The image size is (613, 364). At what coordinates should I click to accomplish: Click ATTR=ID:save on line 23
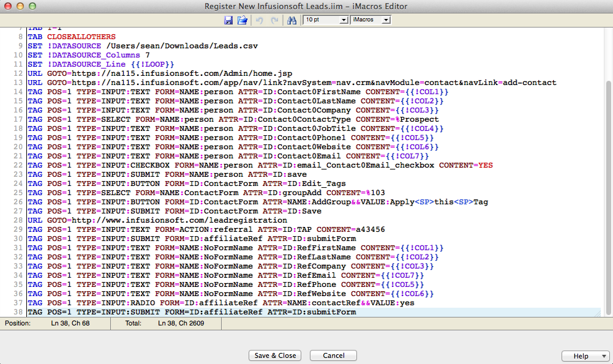[277, 174]
